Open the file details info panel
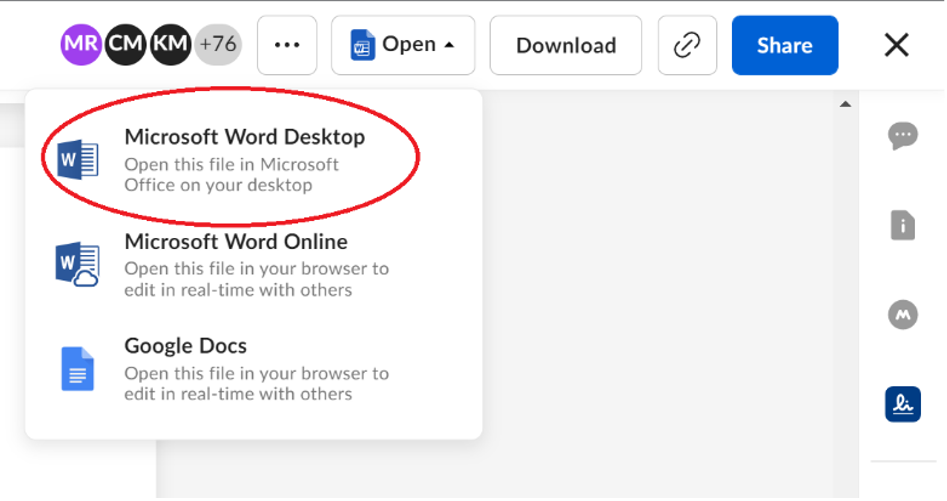Viewport: 947px width, 501px height. (x=903, y=225)
